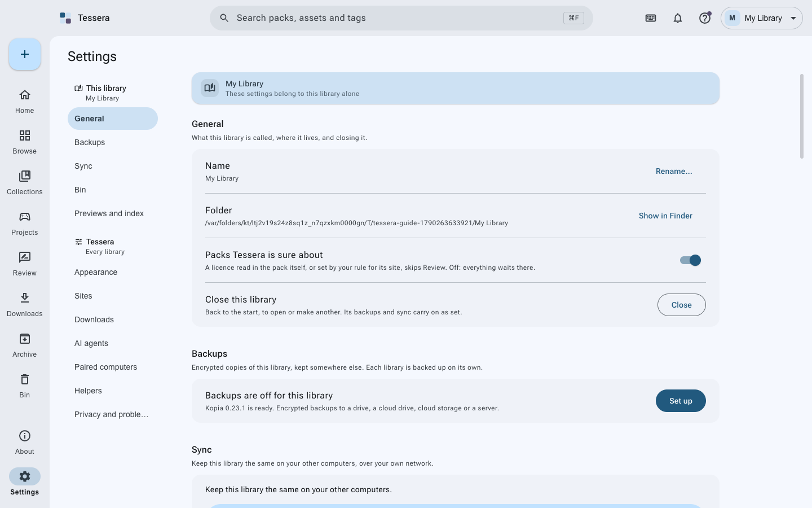812x508 pixels.
Task: Click the "Close this library" label
Action: pyautogui.click(x=241, y=300)
